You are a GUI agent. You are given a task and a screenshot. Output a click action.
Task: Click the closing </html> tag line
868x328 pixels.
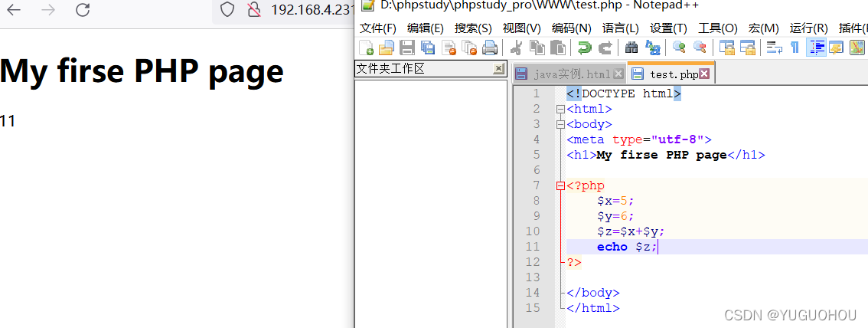pyautogui.click(x=593, y=308)
